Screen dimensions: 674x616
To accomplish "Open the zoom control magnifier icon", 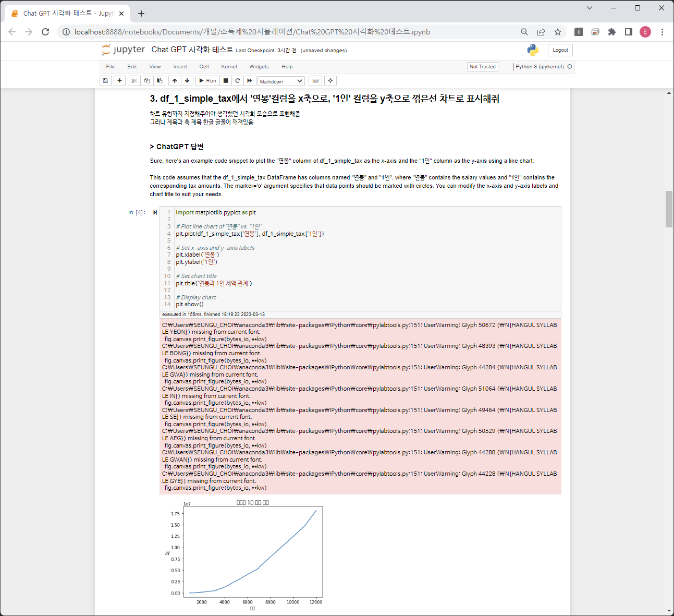I will pyautogui.click(x=524, y=32).
